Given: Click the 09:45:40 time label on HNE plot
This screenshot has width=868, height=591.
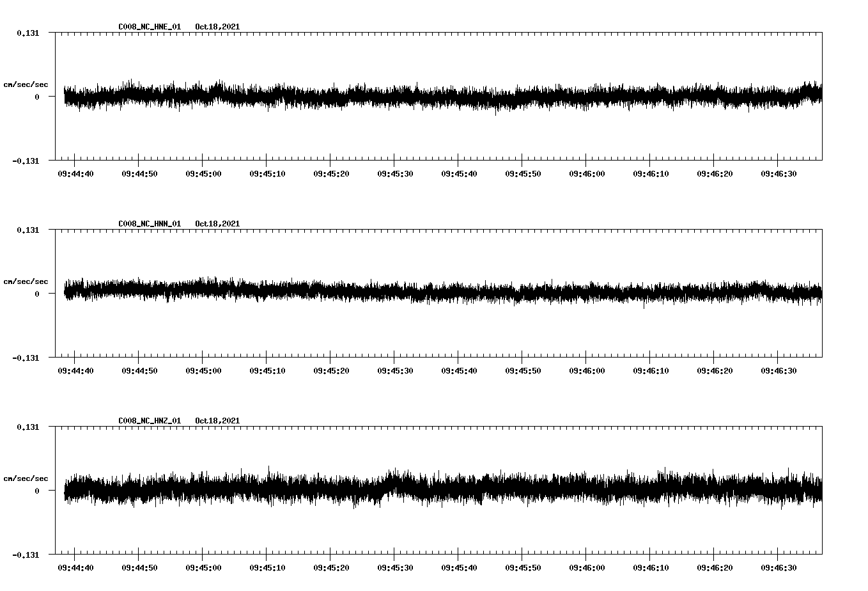Looking at the screenshot, I should pos(459,174).
